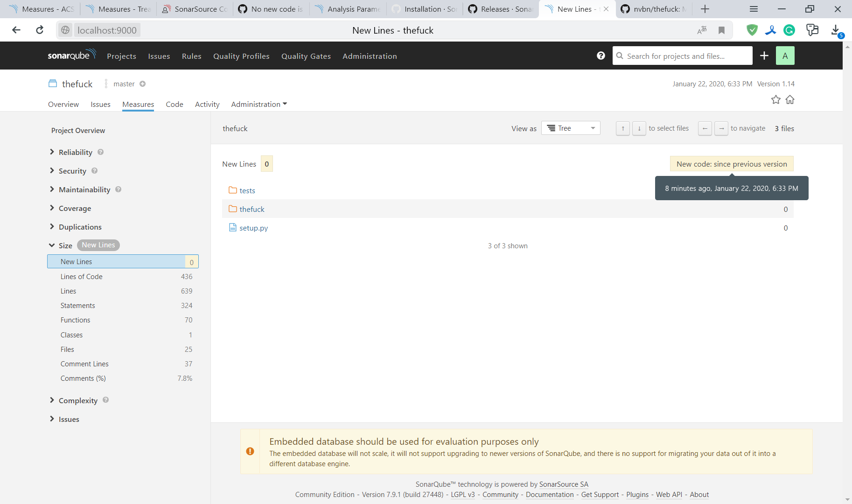Viewport: 852px width, 504px height.
Task: Click Project Overview in sidebar
Action: (x=78, y=131)
